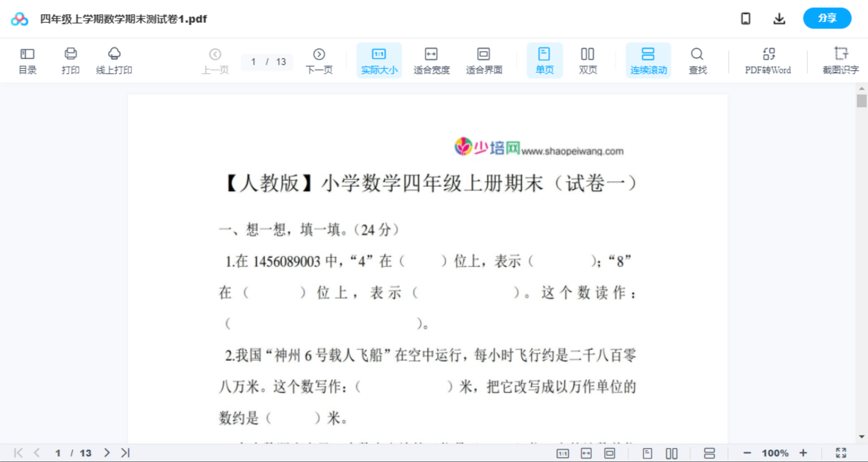Screen dimensions: 868x462
Task: Select fit-width icon in bottom status bar
Action: point(586,452)
